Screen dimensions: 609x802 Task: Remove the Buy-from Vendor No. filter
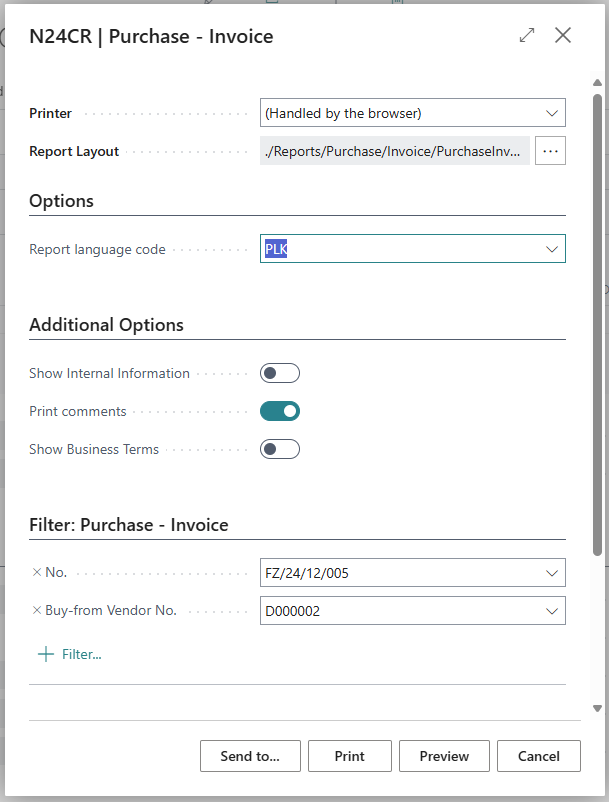35,610
